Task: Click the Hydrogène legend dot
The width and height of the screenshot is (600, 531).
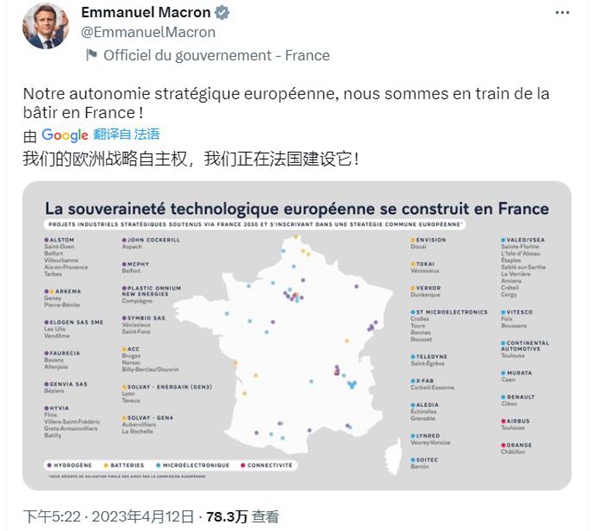Action: pyautogui.click(x=50, y=464)
